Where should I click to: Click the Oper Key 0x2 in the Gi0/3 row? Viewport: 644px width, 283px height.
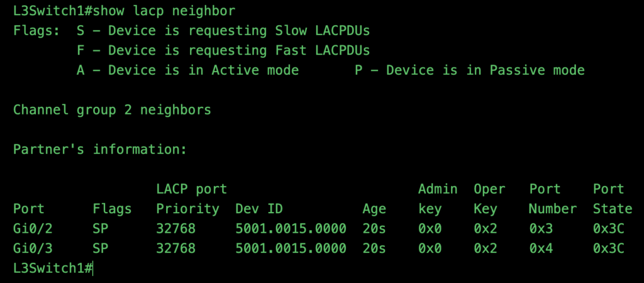[x=485, y=248]
